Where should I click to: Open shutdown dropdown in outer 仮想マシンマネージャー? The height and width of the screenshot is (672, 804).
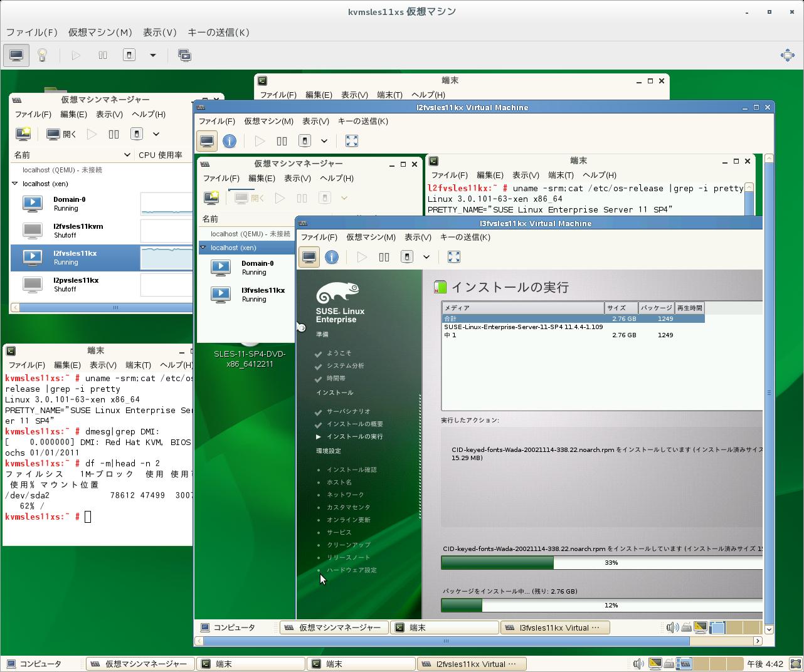pyautogui.click(x=156, y=134)
